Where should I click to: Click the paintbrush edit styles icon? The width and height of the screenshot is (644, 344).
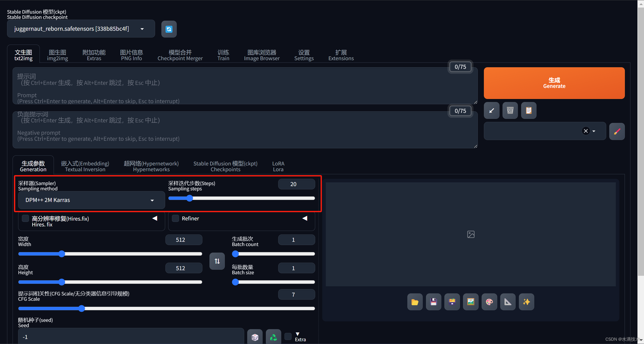[x=617, y=131]
